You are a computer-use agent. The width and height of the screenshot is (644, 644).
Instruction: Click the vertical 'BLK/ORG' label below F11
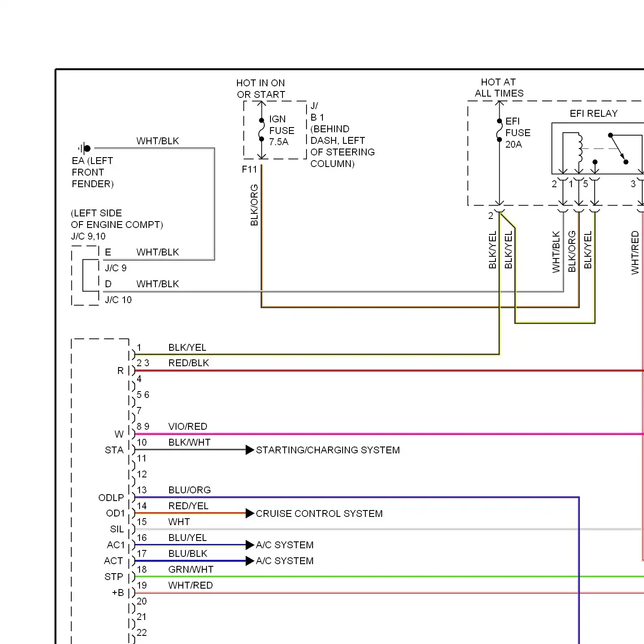[254, 205]
